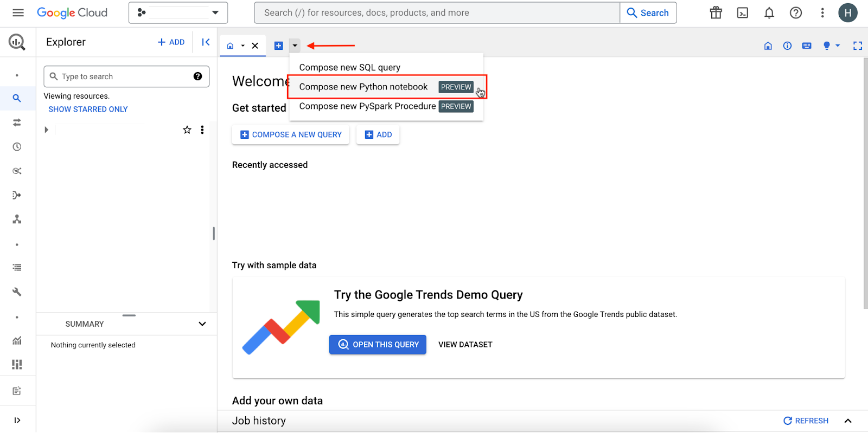Image resolution: width=868 pixels, height=433 pixels.
Task: Open the project three-dot actions menu
Action: coord(202,130)
